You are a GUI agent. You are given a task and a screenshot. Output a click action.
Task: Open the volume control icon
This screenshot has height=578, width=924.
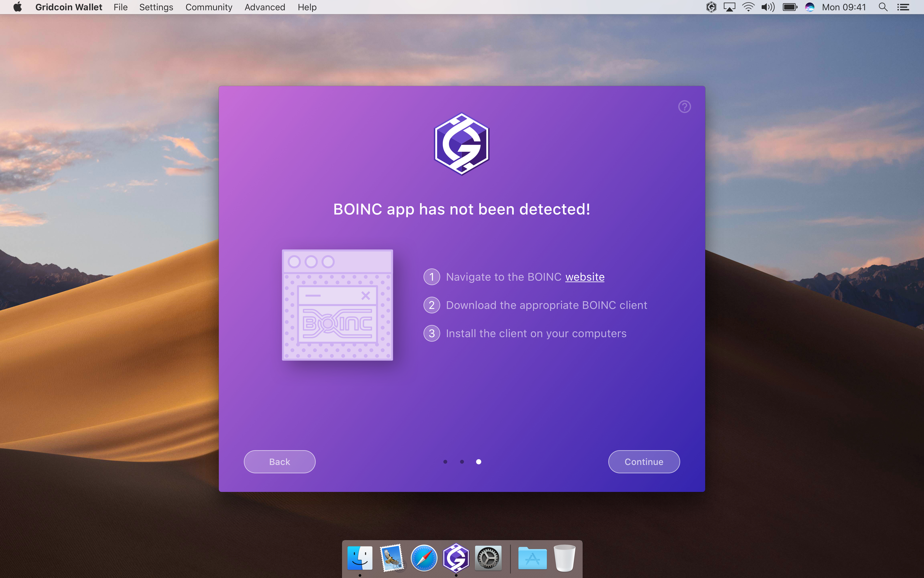(768, 7)
